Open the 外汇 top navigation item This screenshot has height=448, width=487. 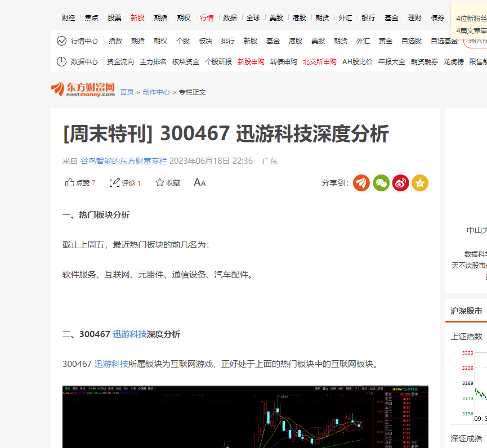[x=345, y=17]
